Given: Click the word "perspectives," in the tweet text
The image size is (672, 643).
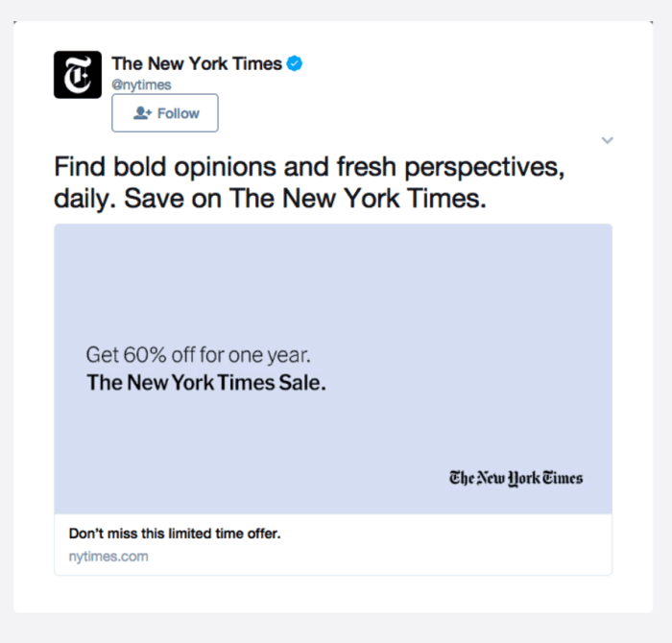Looking at the screenshot, I should pyautogui.click(x=482, y=167).
